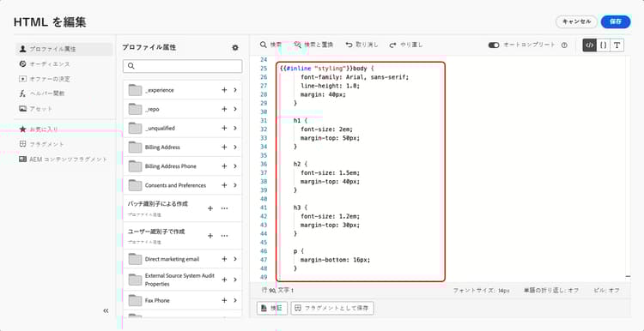This screenshot has width=644, height=331.
Task: Open more options for ユーザー識別子で作成
Action: click(224, 236)
